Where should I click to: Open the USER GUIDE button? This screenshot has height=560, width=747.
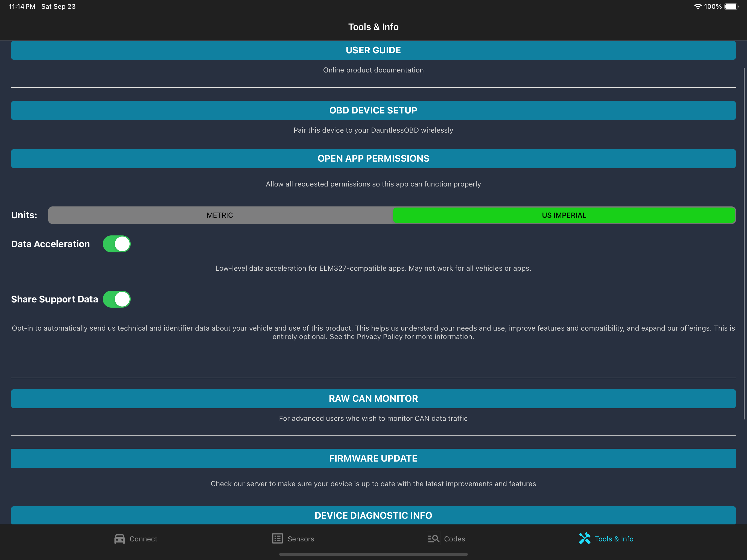pos(373,50)
